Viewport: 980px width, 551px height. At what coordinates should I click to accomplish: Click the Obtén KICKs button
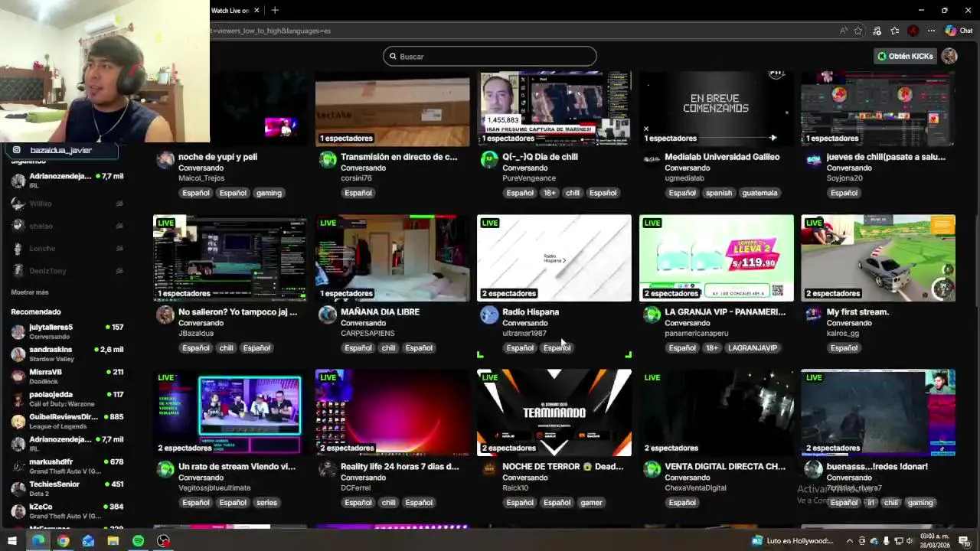point(905,56)
